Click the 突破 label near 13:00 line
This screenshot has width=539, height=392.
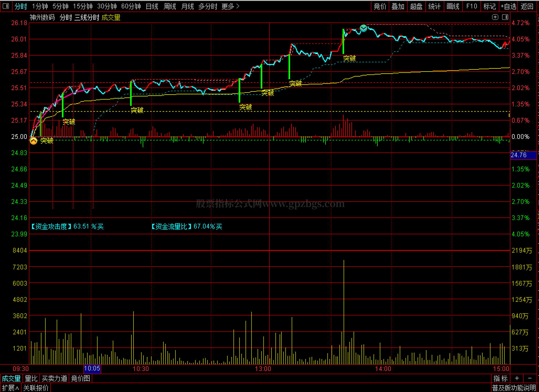coord(268,93)
